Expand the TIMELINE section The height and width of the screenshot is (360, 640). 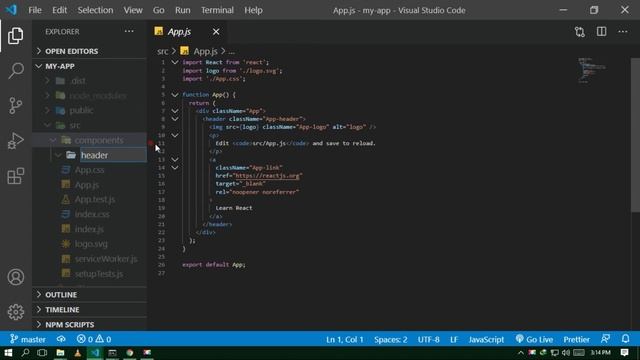point(90,310)
